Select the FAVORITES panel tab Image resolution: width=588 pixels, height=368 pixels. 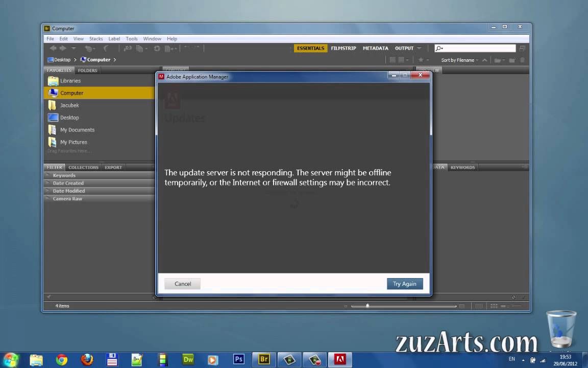[x=59, y=70]
